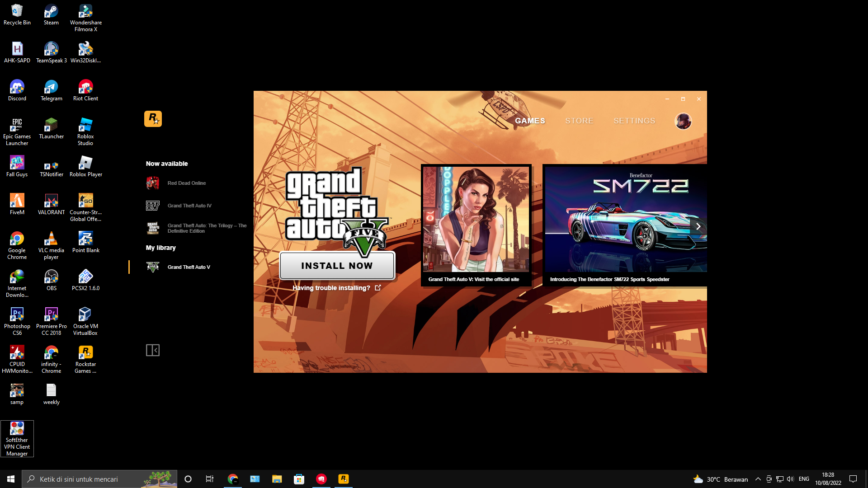Collapse the launcher sidebar panel
The height and width of the screenshot is (488, 868).
click(x=153, y=350)
